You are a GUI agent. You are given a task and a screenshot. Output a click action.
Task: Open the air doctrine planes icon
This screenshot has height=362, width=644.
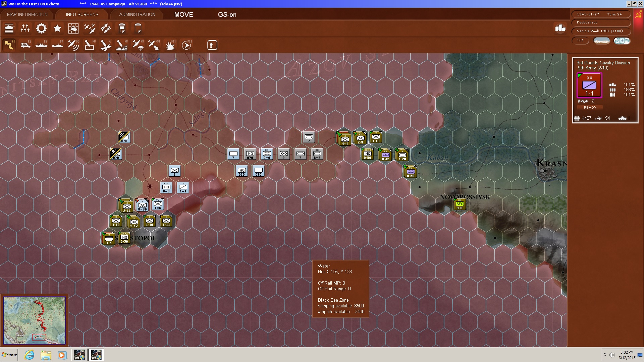[x=90, y=28]
